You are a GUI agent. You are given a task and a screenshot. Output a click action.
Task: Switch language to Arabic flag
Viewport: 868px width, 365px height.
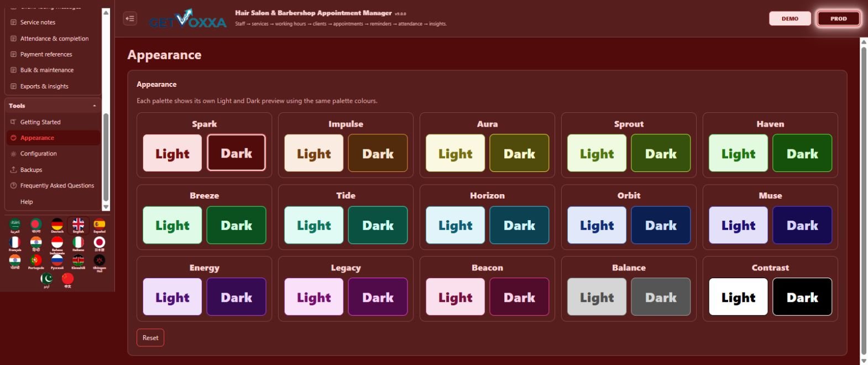pos(15,226)
